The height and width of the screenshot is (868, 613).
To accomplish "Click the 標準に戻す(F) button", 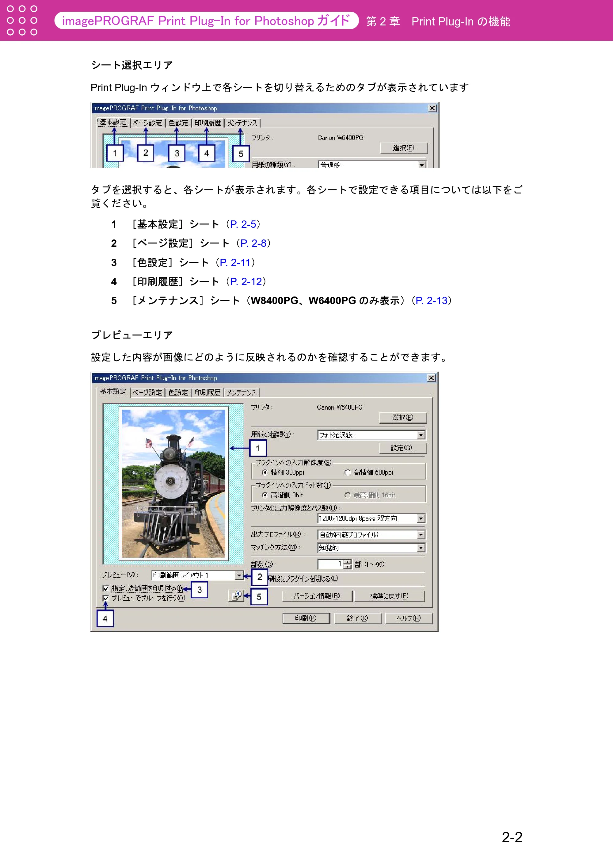I will tap(389, 596).
